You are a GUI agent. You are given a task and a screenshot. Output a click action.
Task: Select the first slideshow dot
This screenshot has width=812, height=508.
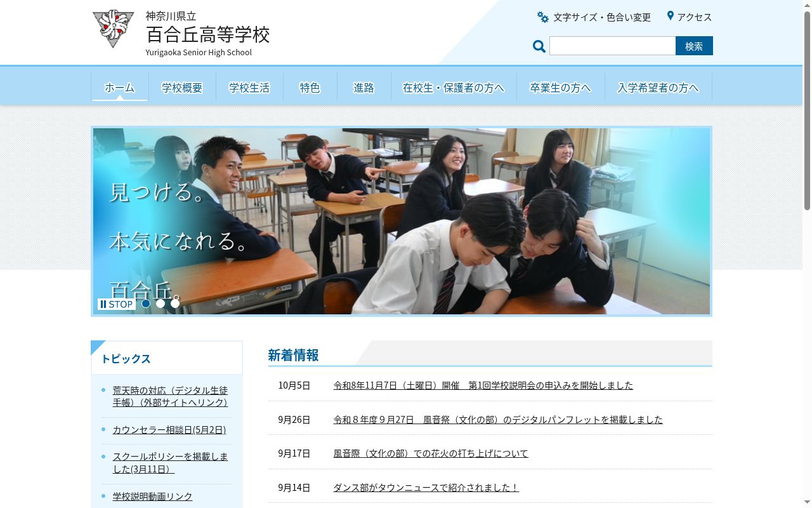click(x=146, y=304)
